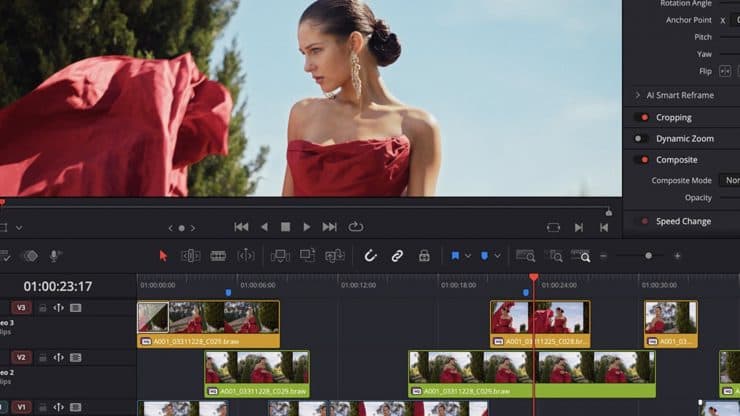
Task: Click the Play forward button
Action: point(307,227)
